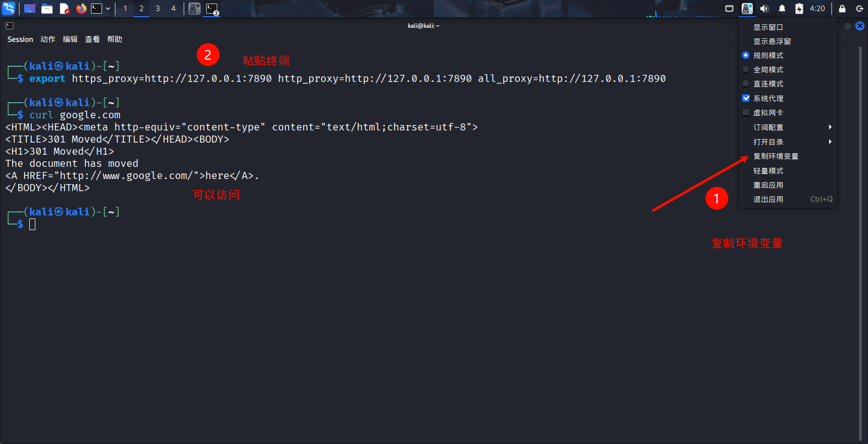Open the Firefox browser from the panel
Screen dimensions: 868x444
click(81, 9)
